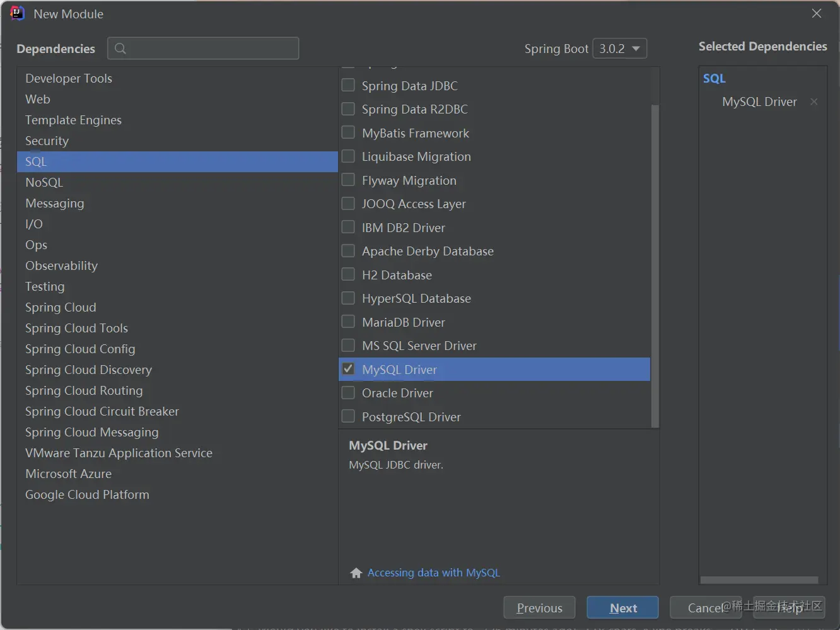The height and width of the screenshot is (630, 840).
Task: Select the Developer Tools category
Action: [x=177, y=78]
